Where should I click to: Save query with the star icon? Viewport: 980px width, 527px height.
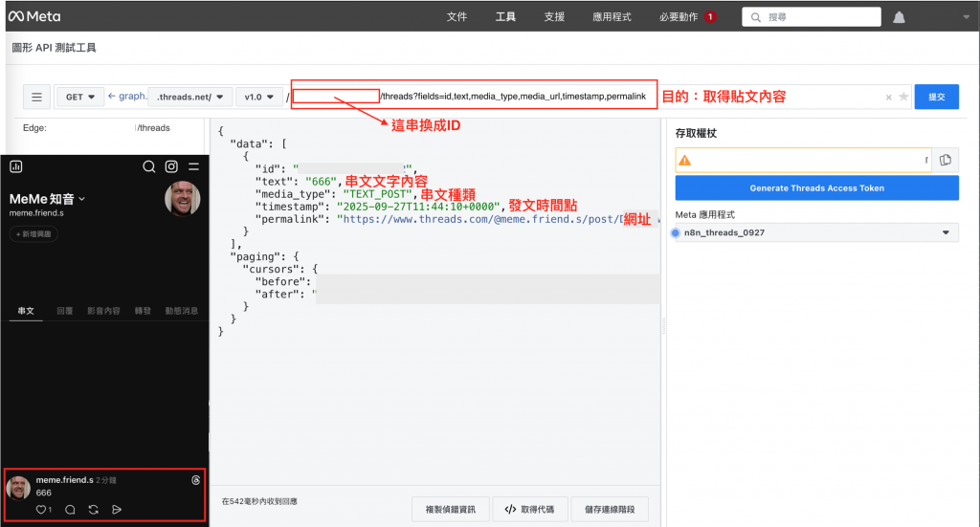[903, 97]
